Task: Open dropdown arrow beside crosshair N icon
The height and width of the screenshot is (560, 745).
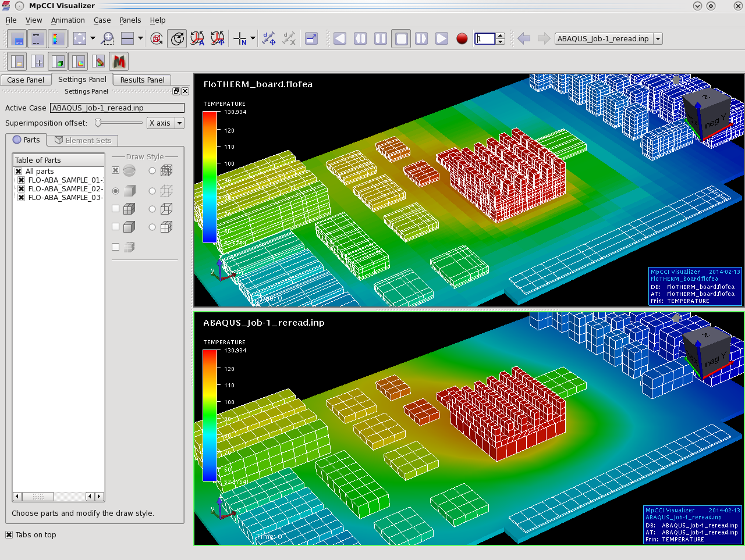Action: pyautogui.click(x=253, y=39)
